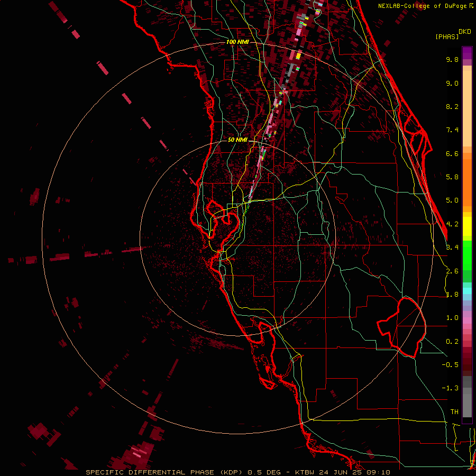Click the 5.8 label on the color scale
The image size is (476, 476).
(452, 177)
